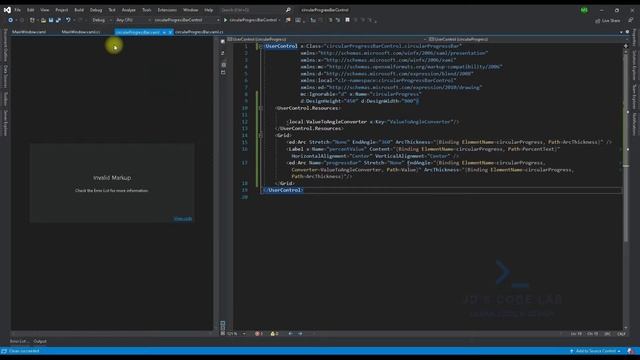Open the startup project dropdown
This screenshot has height=360, width=640.
pos(187,20)
